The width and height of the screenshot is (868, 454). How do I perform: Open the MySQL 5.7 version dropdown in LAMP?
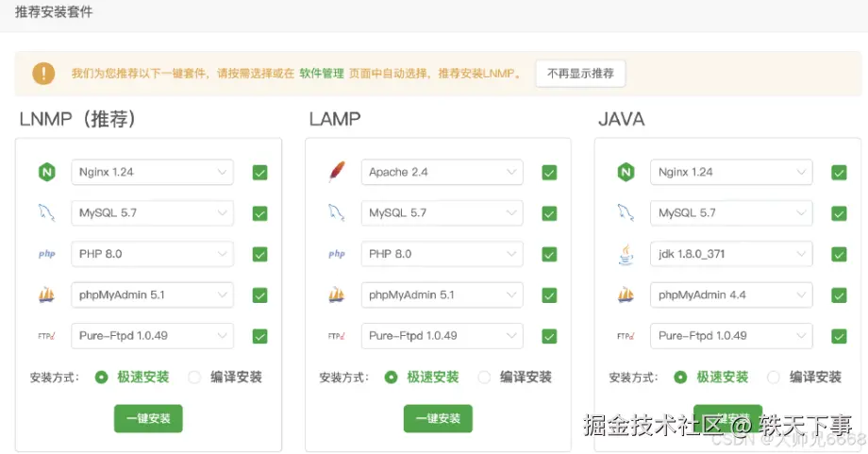(x=442, y=213)
